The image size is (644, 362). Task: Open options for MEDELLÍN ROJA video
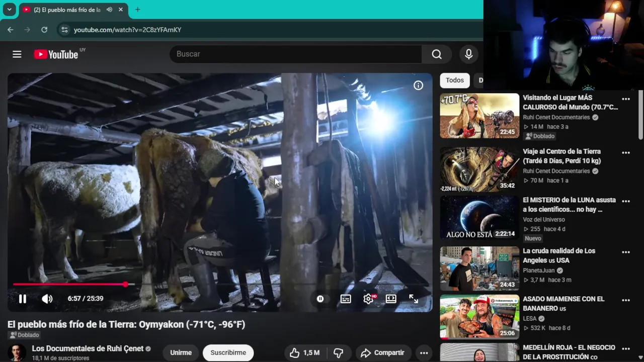click(626, 348)
